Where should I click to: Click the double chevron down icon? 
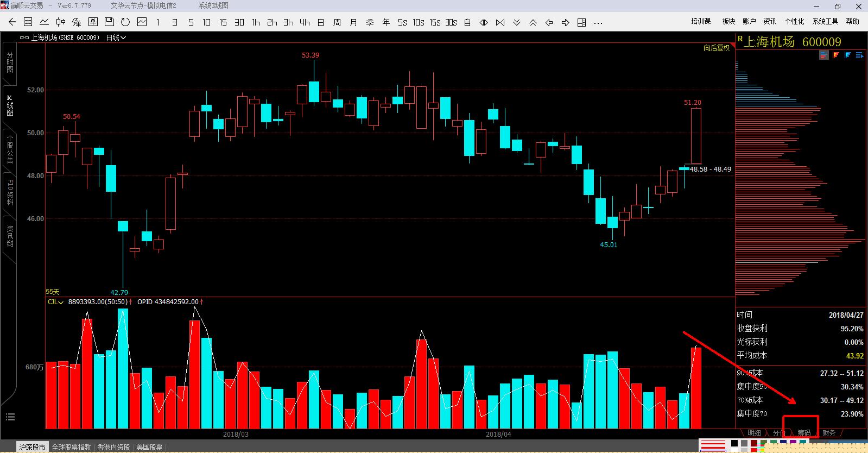517,22
